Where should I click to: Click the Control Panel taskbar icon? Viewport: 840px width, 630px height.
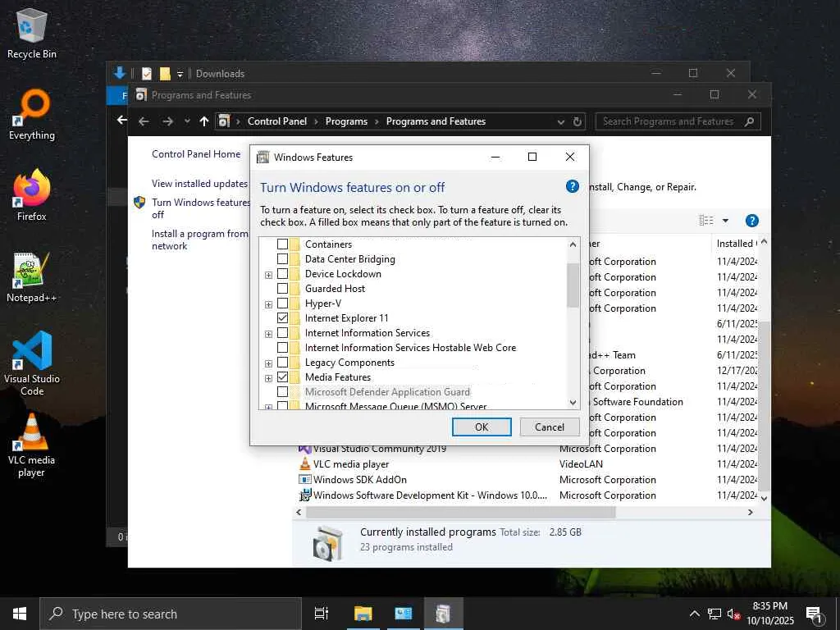[403, 614]
